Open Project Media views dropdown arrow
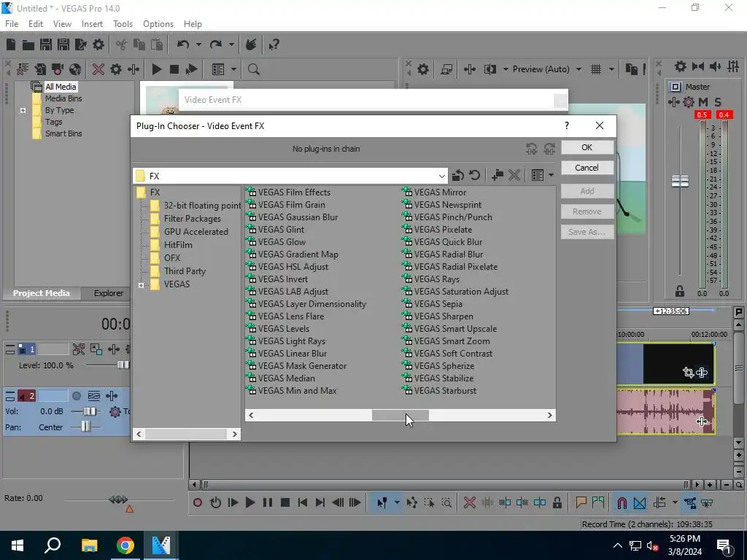 coord(233,69)
